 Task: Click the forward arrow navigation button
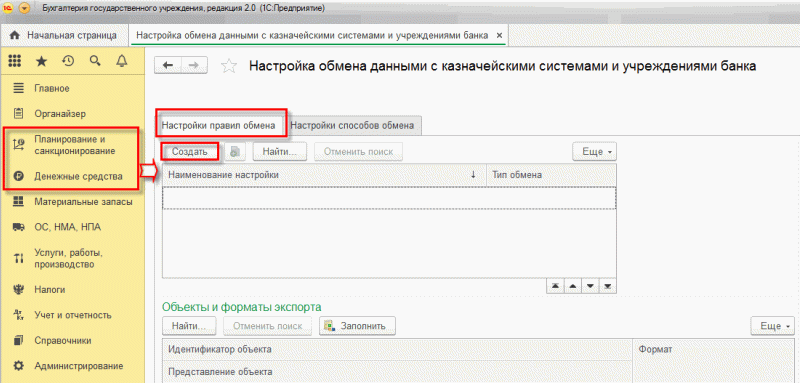pos(194,65)
